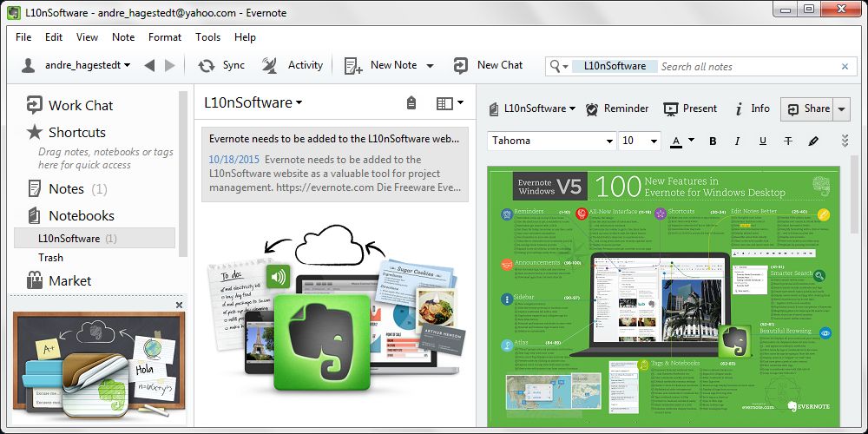Toggle underline formatting
The width and height of the screenshot is (868, 434).
pos(763,141)
